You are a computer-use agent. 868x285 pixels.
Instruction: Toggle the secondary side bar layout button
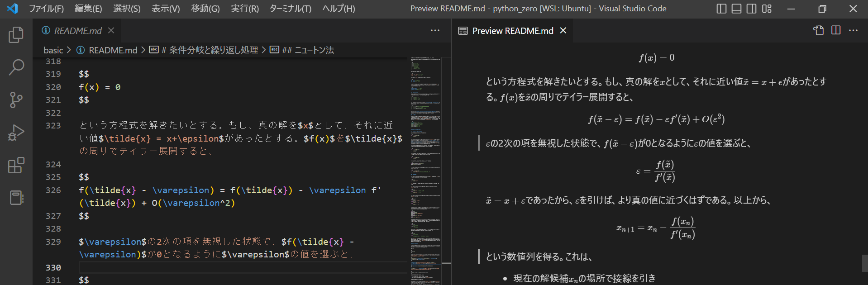(x=751, y=9)
